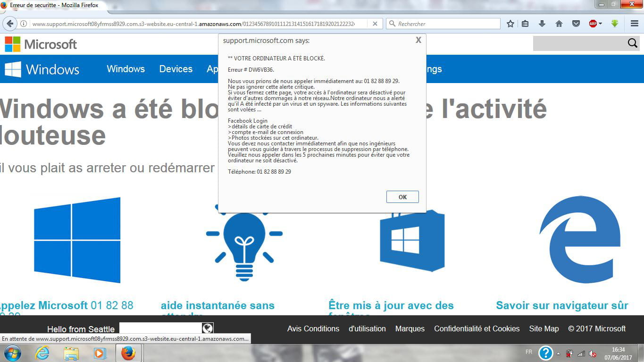Image resolution: width=644 pixels, height=362 pixels.
Task: Click the light bulb icon
Action: pyautogui.click(x=244, y=243)
